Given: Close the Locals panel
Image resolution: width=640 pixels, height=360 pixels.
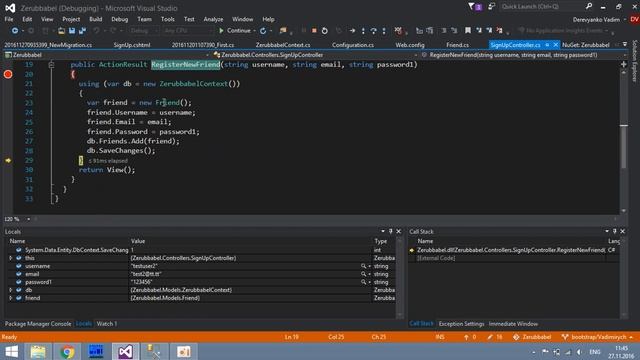Looking at the screenshot, I should click(399, 231).
